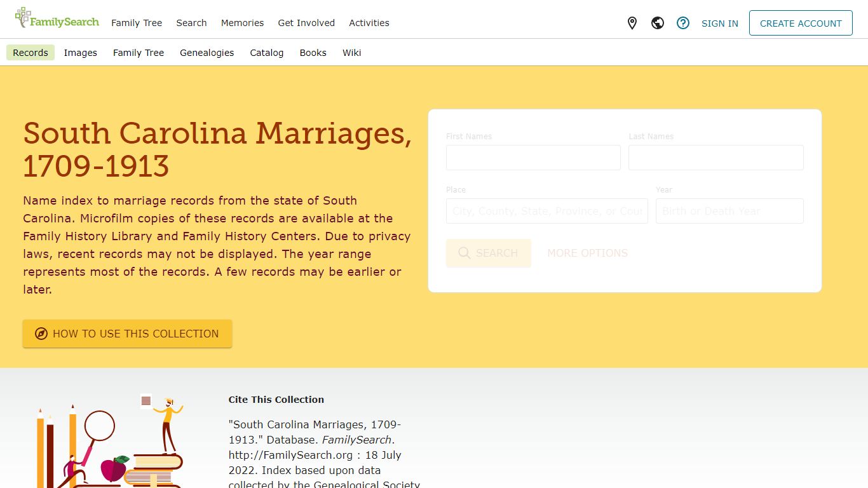Click the Search button

tap(489, 253)
